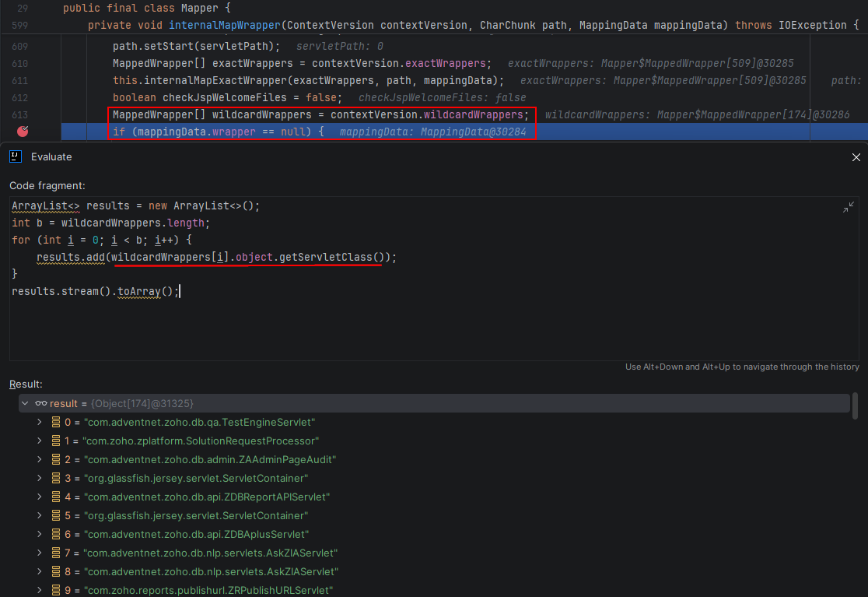Expand result item 0 TestEngineServlet

(40, 422)
